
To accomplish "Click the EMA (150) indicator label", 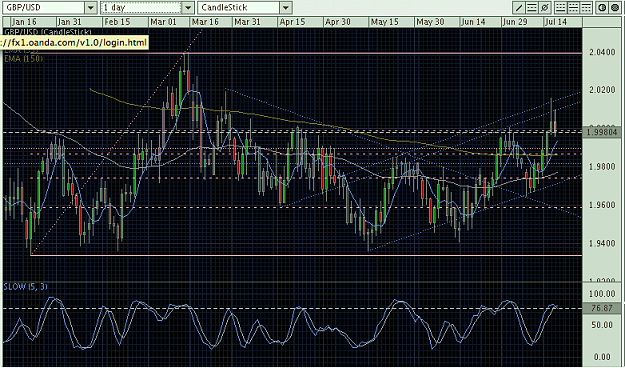I will (24, 59).
